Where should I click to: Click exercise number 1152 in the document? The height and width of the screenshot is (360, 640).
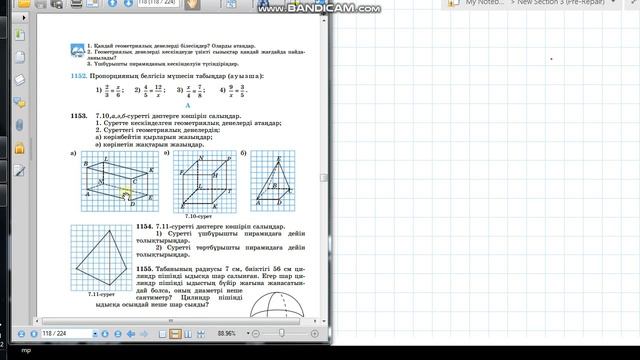click(x=78, y=76)
